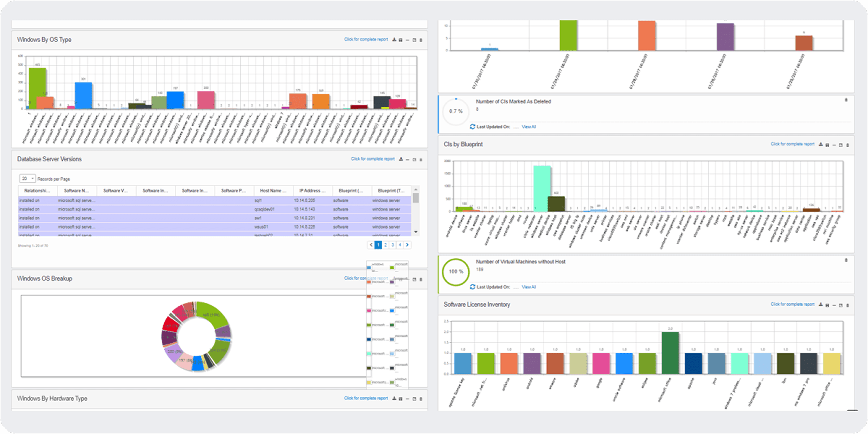Select the table row with host qcsqldev01
Image resolution: width=868 pixels, height=434 pixels.
click(215, 209)
